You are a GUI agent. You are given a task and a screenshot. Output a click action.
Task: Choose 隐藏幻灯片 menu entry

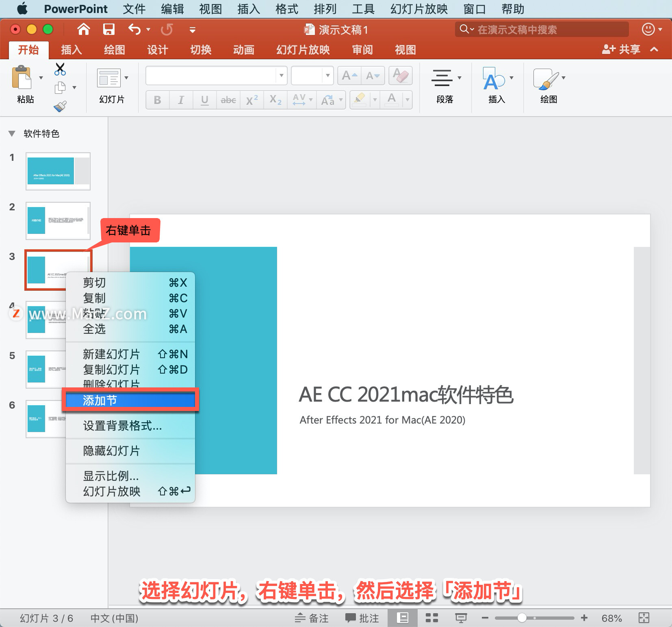(130, 451)
